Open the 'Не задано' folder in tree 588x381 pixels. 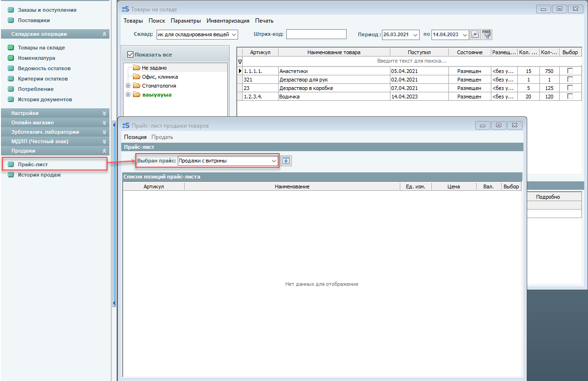click(x=154, y=68)
